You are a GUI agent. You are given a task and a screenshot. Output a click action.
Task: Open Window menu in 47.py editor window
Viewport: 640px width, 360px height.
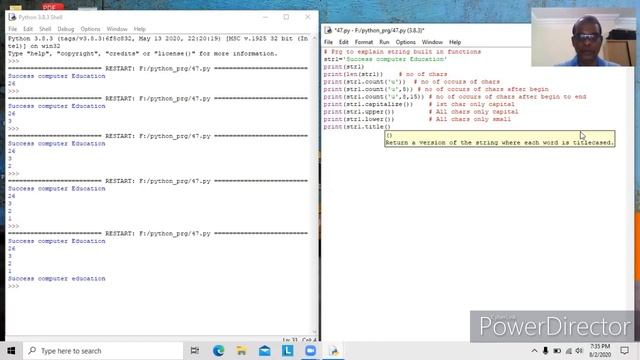[432, 42]
